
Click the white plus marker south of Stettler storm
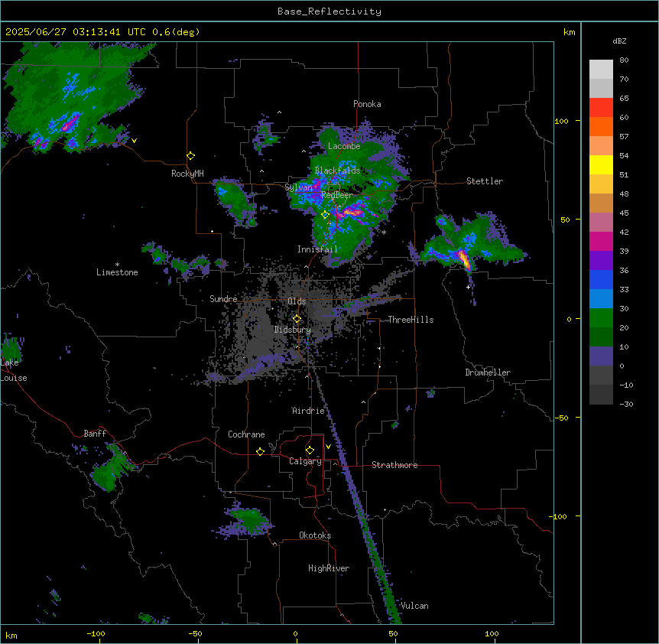click(468, 287)
